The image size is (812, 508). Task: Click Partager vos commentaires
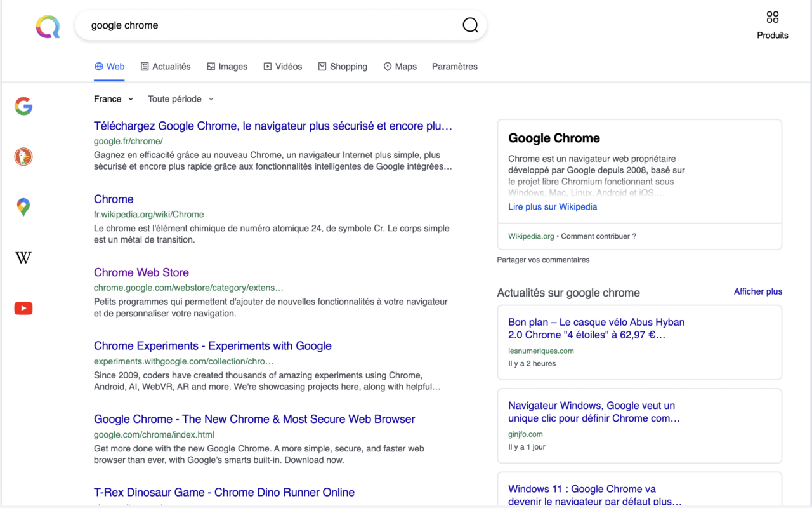(x=543, y=260)
